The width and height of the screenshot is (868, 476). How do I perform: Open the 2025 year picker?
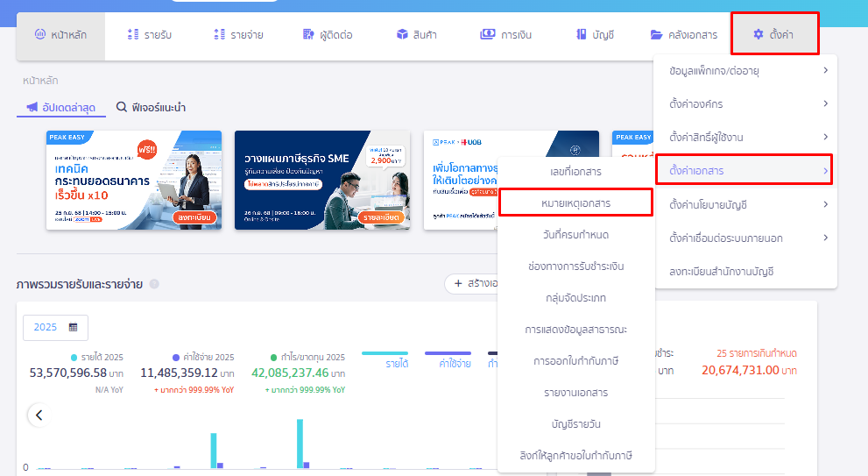(x=55, y=328)
